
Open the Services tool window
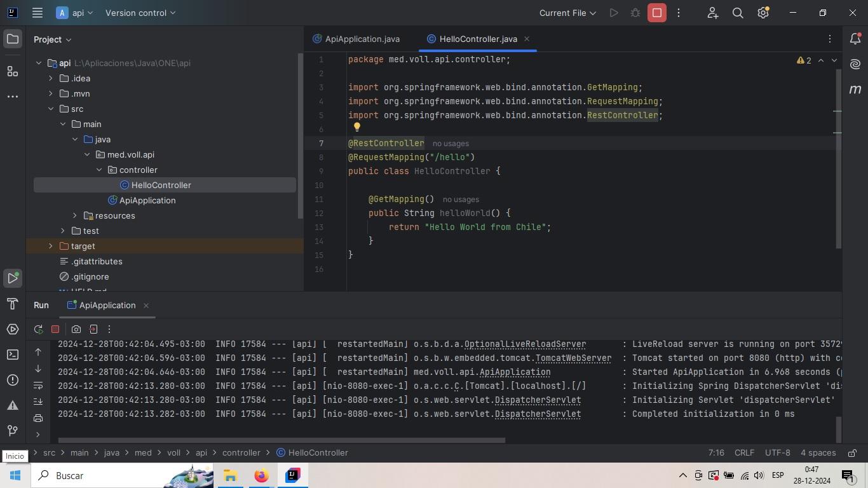pyautogui.click(x=13, y=329)
